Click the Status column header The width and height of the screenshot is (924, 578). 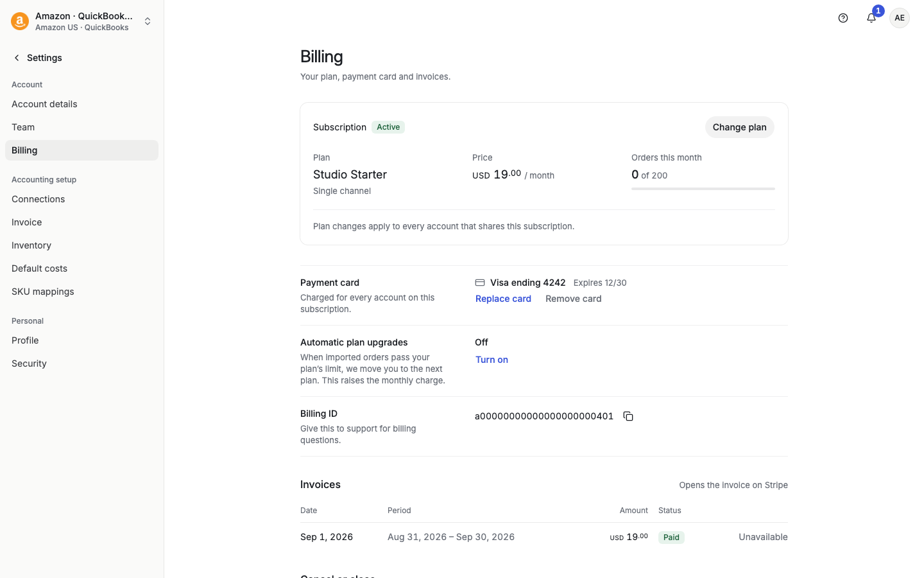click(x=670, y=511)
